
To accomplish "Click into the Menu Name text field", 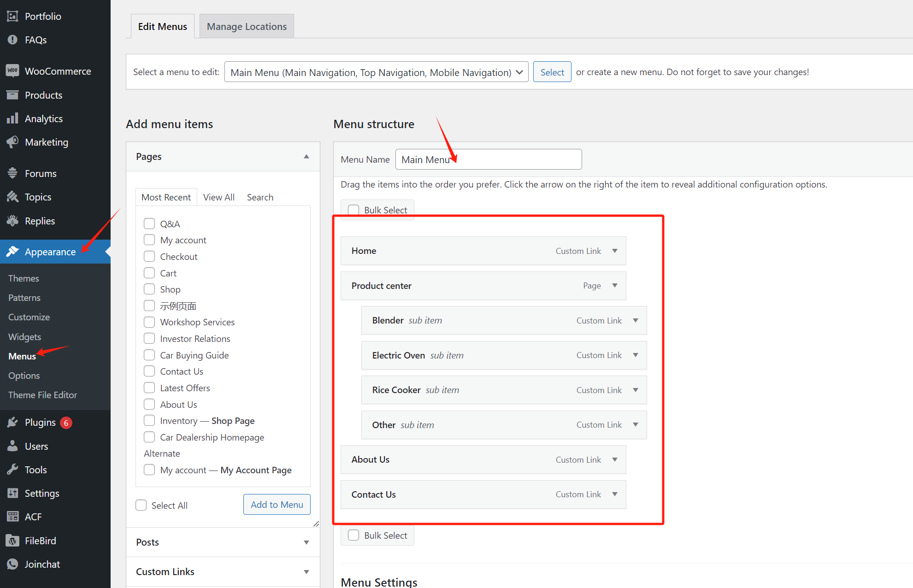I will pyautogui.click(x=507, y=159).
